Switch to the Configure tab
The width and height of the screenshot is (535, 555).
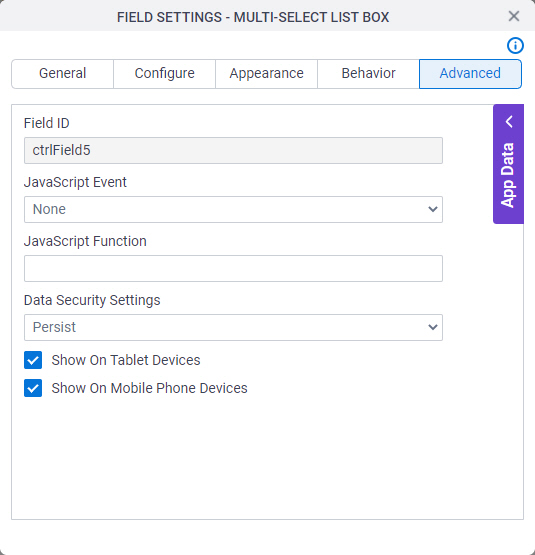click(x=164, y=74)
